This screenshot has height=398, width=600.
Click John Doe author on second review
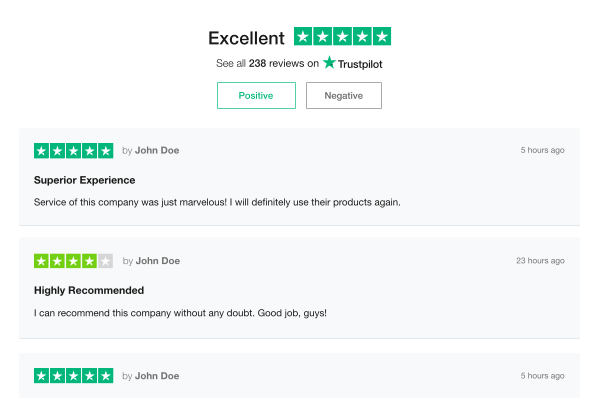(x=158, y=261)
